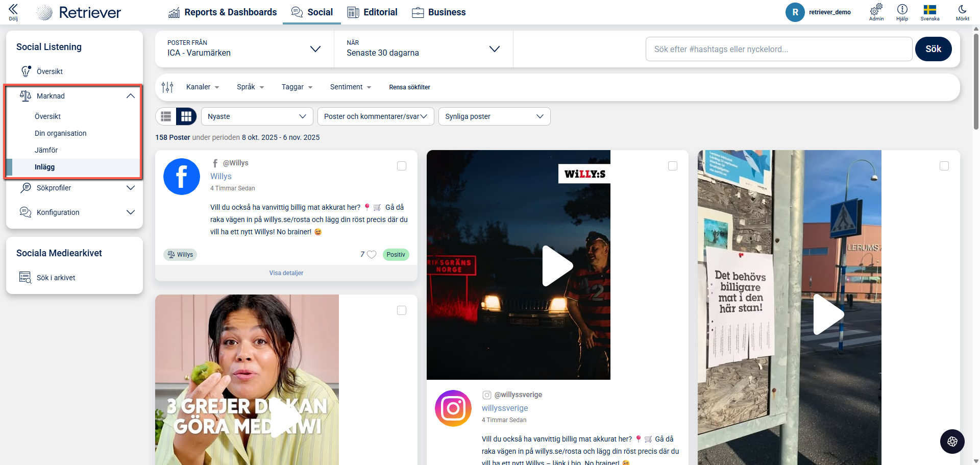Open the Hjälp info icon
The width and height of the screenshot is (980, 465).
[x=902, y=12]
